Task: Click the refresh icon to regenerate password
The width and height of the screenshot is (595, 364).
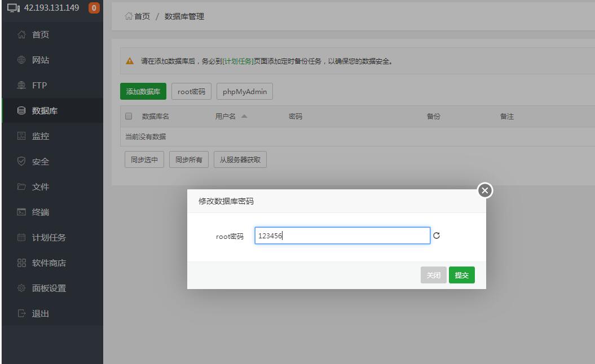Action: click(x=436, y=236)
